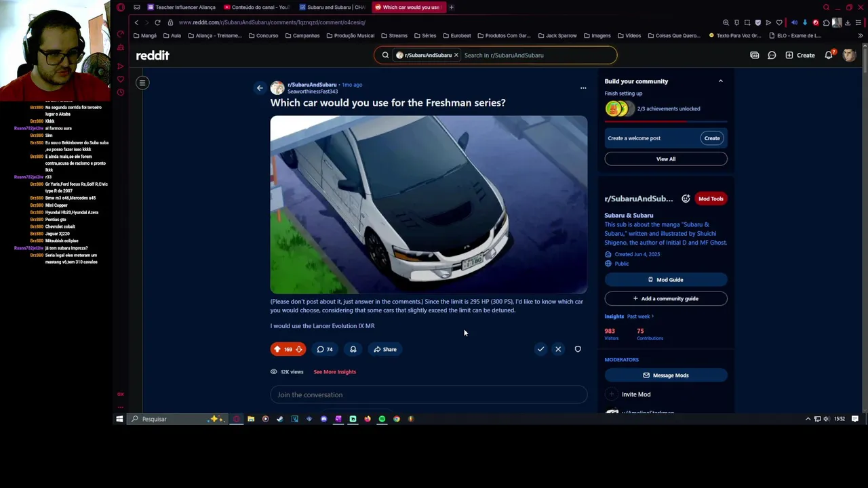
Task: Open the browser downloads icon
Action: coord(848,22)
